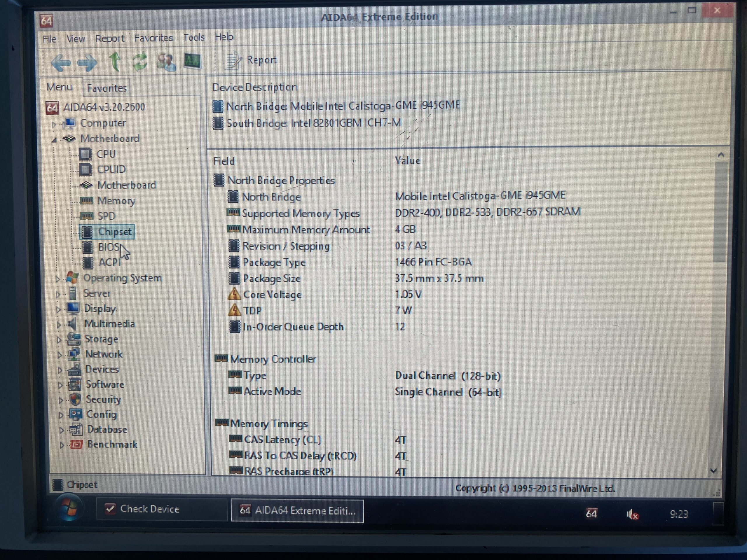
Task: Open the View menu
Action: click(x=76, y=39)
